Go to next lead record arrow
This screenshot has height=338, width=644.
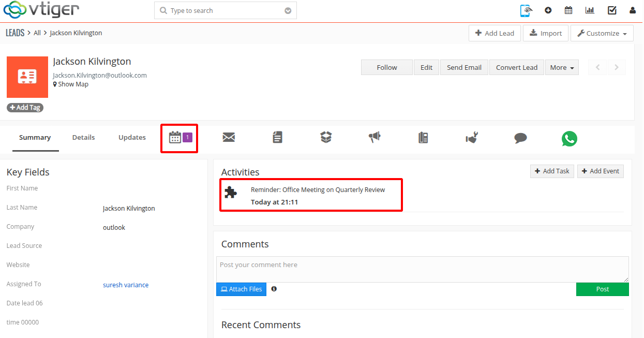pos(617,67)
